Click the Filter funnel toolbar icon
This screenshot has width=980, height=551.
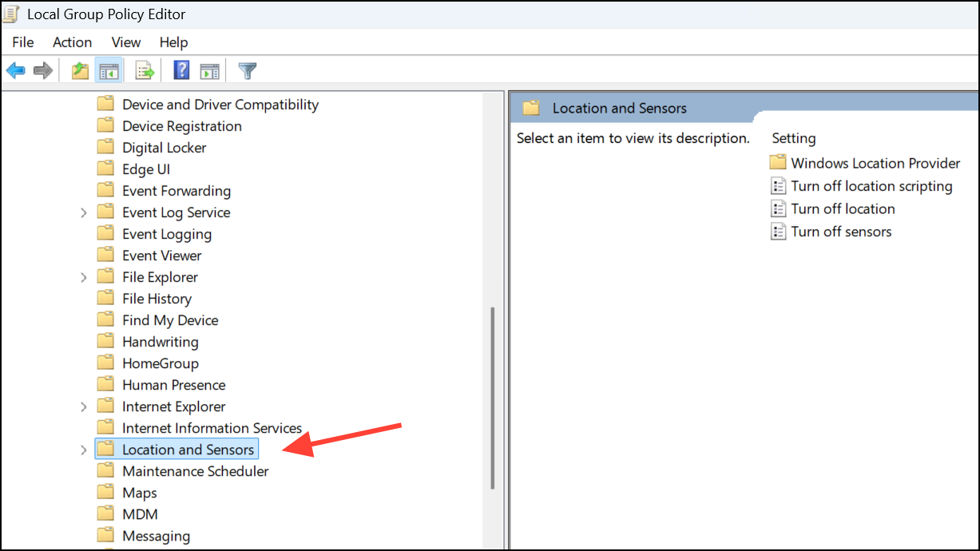tap(248, 71)
